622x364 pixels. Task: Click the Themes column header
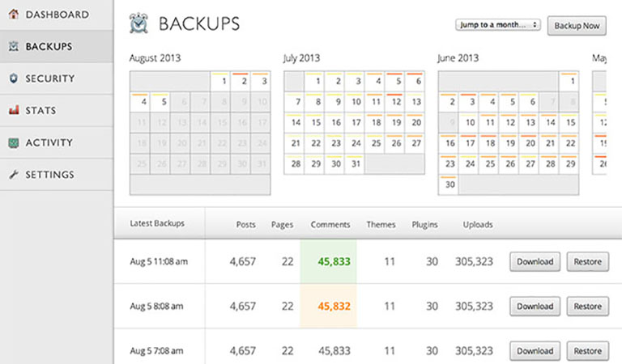(381, 225)
